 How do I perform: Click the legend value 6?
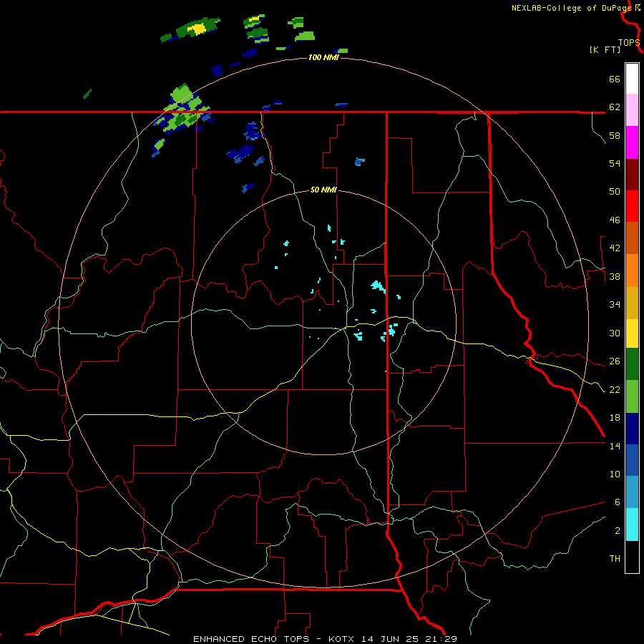click(x=618, y=502)
